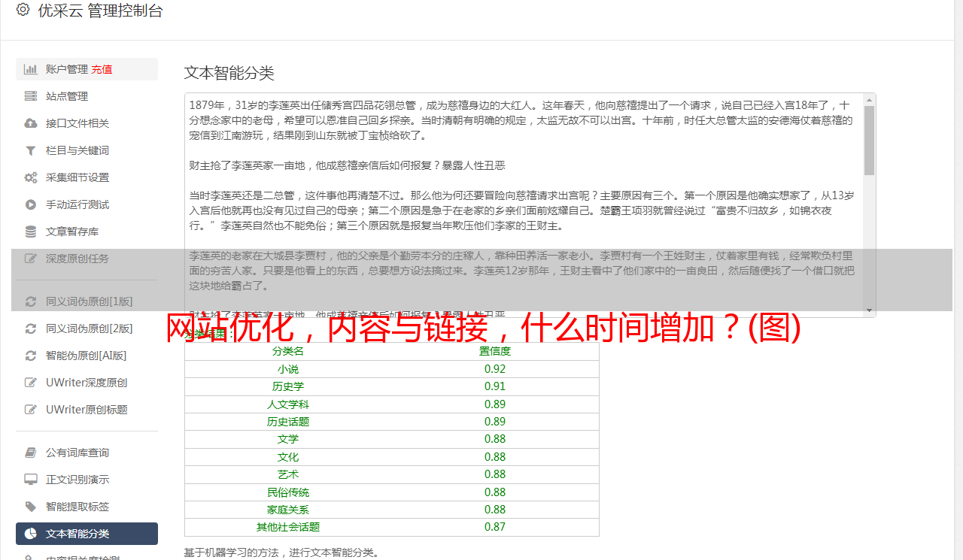The width and height of the screenshot is (963, 560).
Task: Click the 艺术 category cell
Action: tap(288, 474)
